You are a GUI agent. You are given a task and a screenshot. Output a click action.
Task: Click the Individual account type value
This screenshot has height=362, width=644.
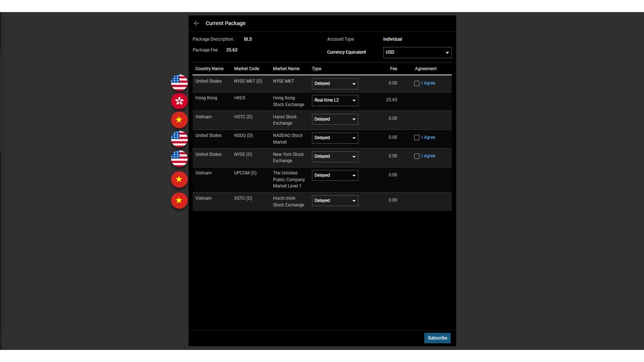click(392, 39)
